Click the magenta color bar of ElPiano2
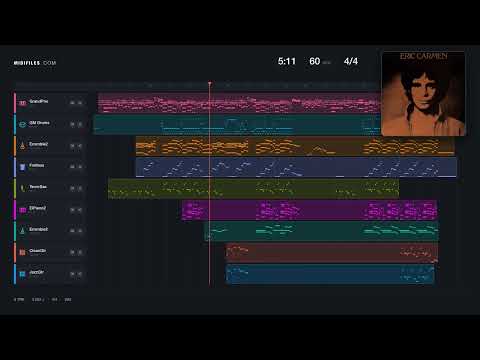The width and height of the screenshot is (480, 360). [15, 210]
